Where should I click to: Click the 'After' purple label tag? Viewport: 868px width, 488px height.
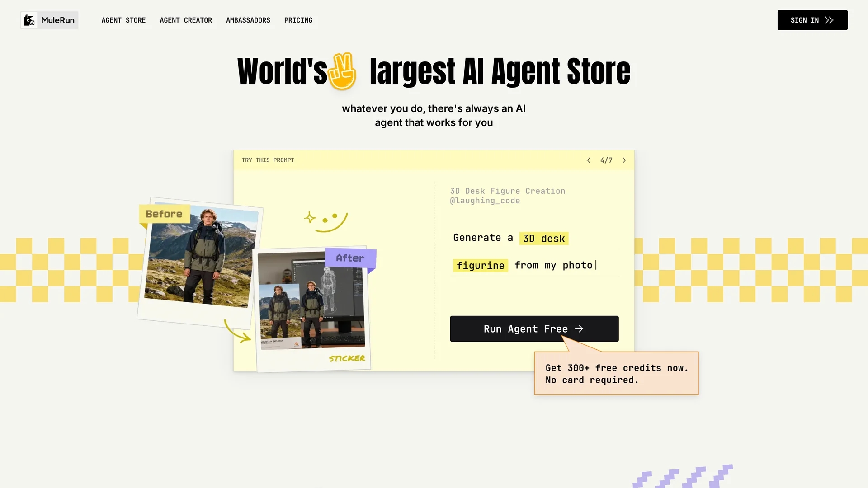tap(350, 258)
